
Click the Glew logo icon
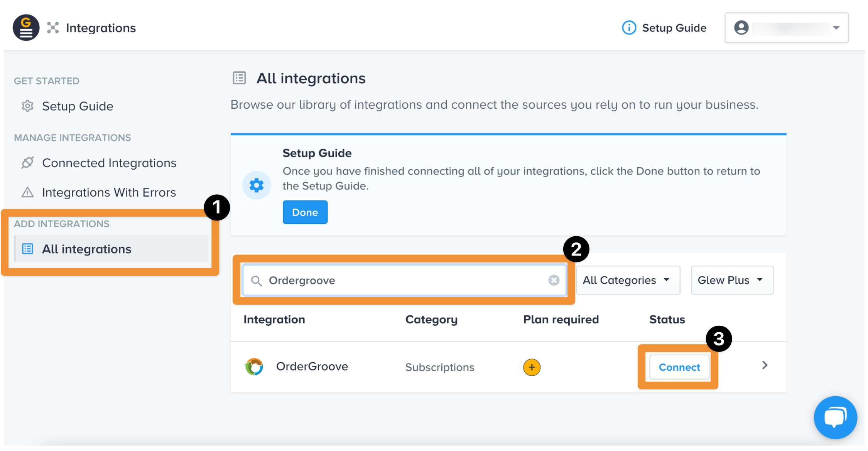pos(26,28)
